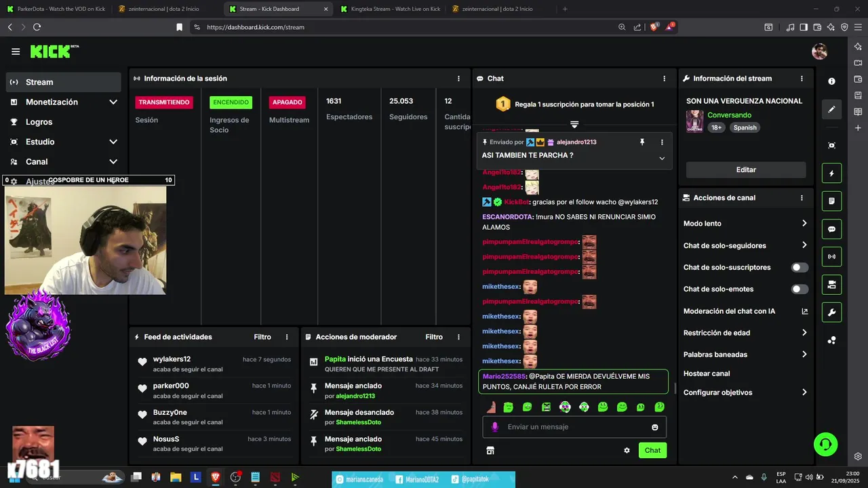The width and height of the screenshot is (868, 488).
Task: Open Modo lento options arrow
Action: click(x=804, y=224)
